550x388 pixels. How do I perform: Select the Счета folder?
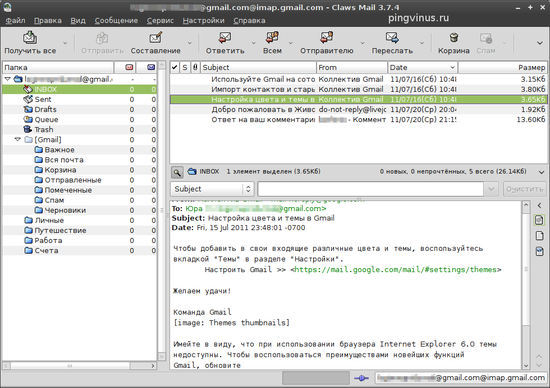pos(46,250)
